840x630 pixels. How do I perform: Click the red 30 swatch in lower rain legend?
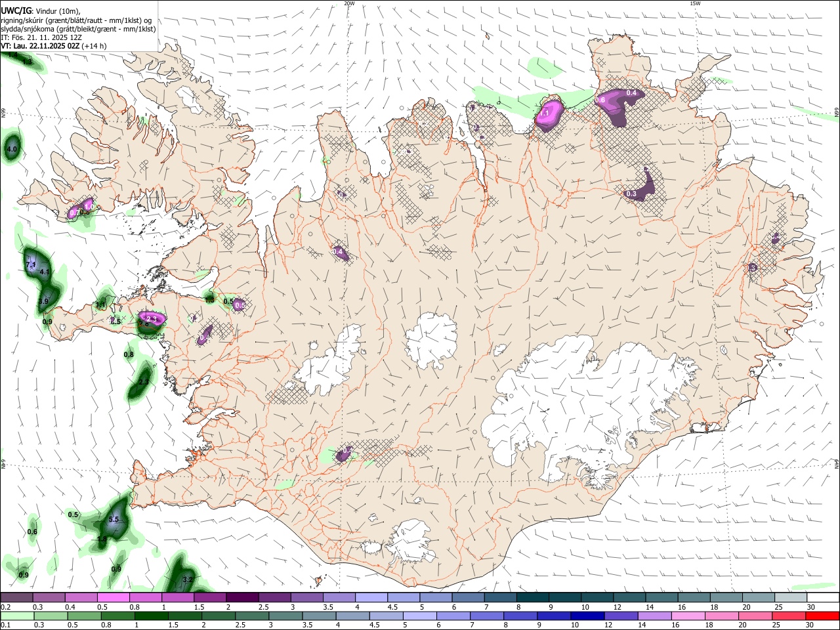coord(822,616)
